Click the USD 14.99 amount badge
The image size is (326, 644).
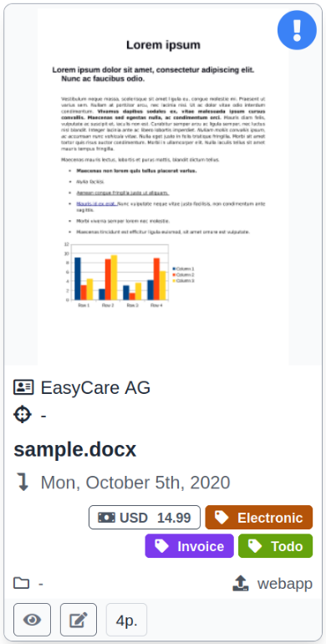click(x=145, y=518)
